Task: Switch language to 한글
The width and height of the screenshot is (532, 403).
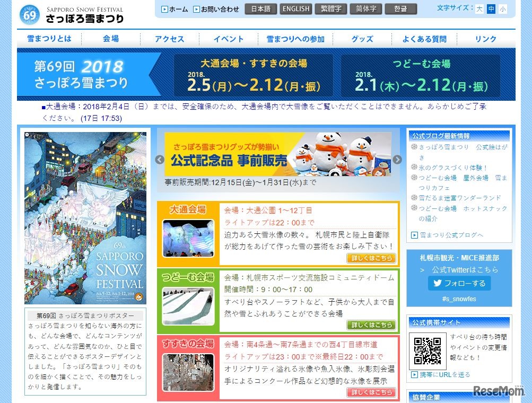Action: [401, 9]
